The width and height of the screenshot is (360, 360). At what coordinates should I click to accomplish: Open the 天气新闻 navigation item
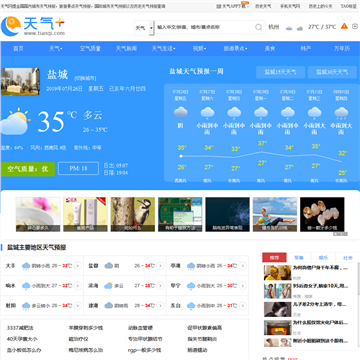click(126, 49)
